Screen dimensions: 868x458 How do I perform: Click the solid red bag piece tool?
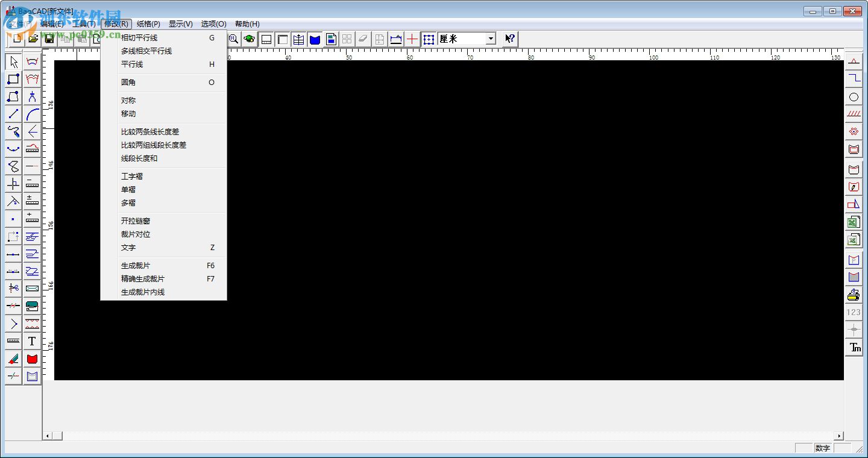tap(32, 359)
